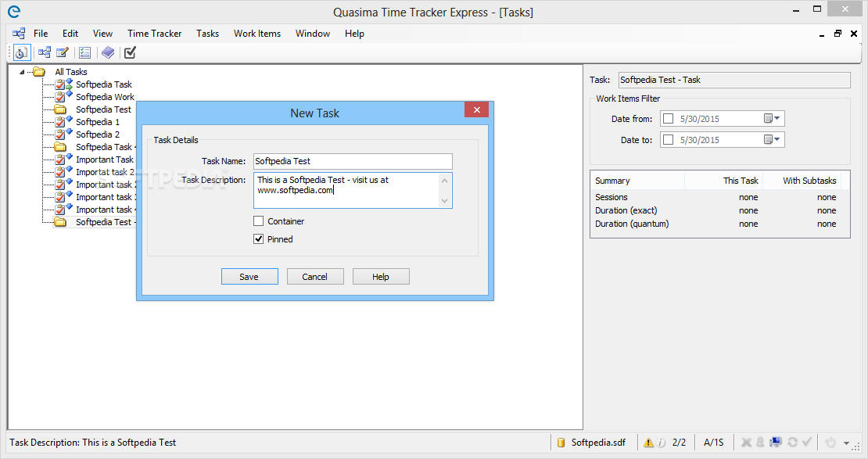Click the Task field showing Softpedia Test - Task
868x459 pixels.
point(734,80)
